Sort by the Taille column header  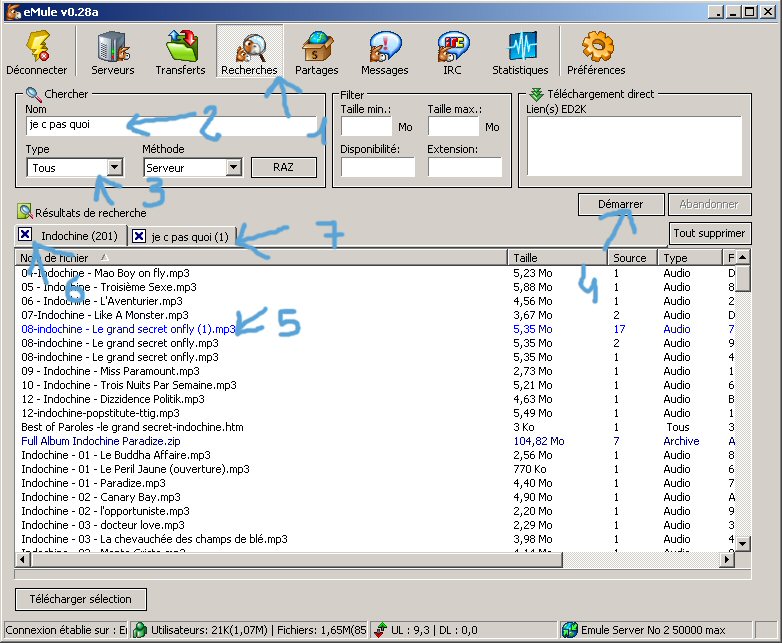pyautogui.click(x=558, y=257)
